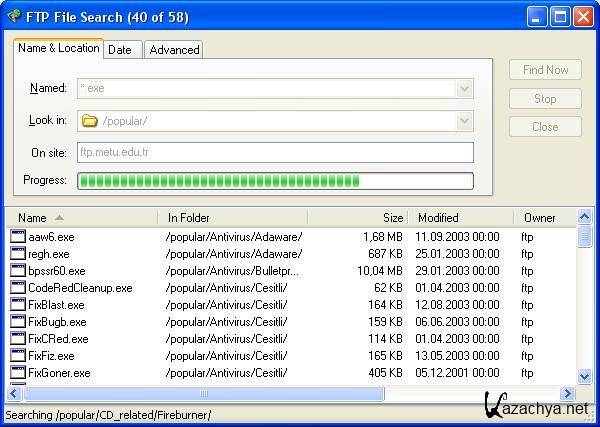
Task: Select the FixGoner.exe file icon
Action: (x=17, y=373)
